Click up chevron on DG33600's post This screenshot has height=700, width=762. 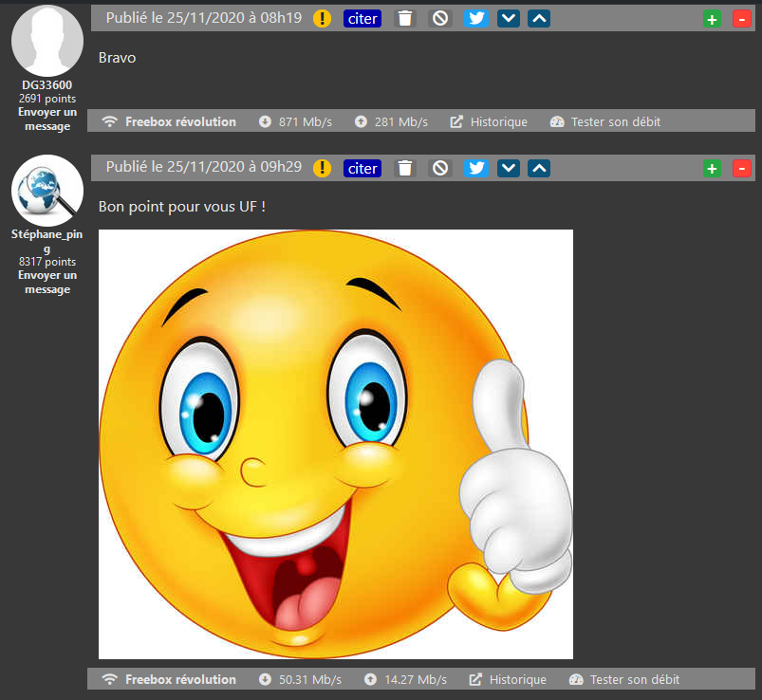(x=538, y=18)
